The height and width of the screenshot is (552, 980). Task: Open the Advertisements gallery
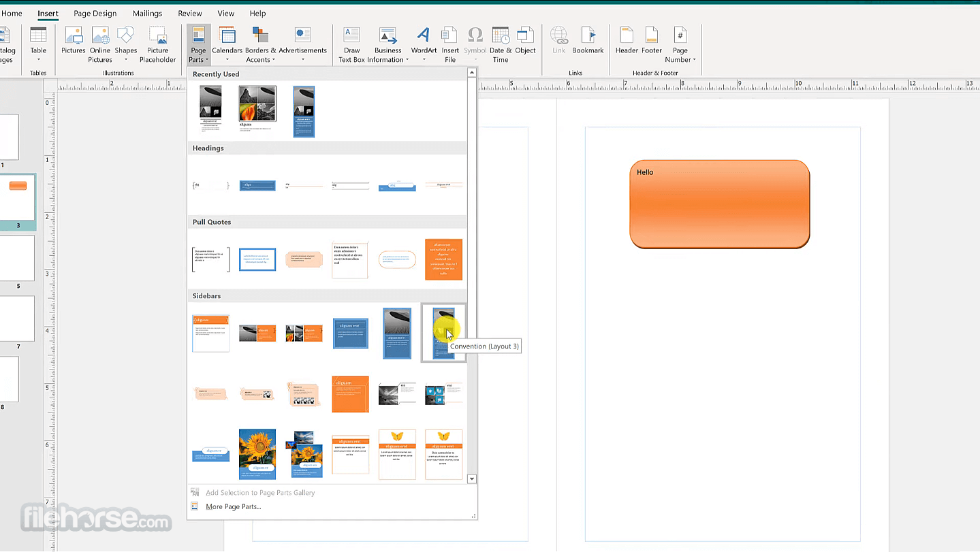coord(303,45)
